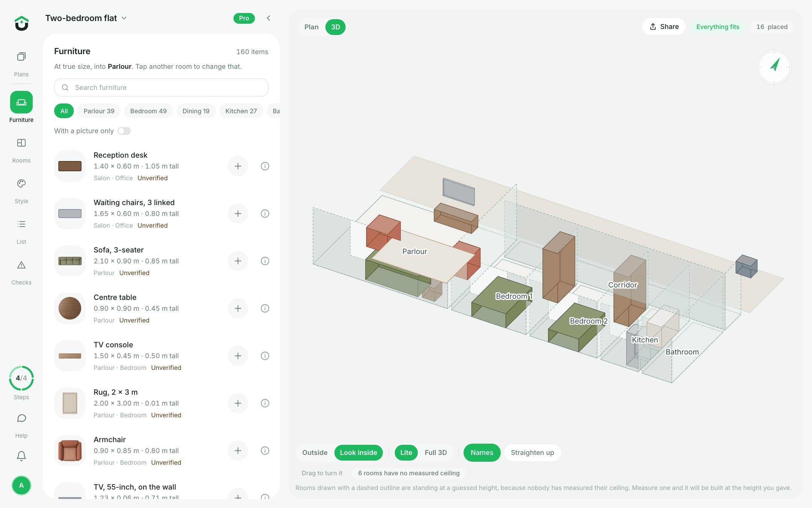
Task: Select the Sofa, 3-seater thumbnail
Action: tap(70, 261)
